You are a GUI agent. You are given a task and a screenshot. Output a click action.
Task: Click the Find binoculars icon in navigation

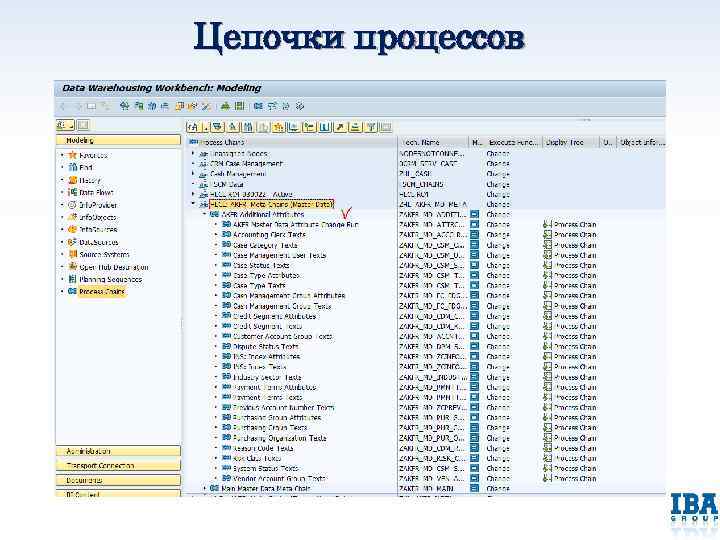pos(72,167)
